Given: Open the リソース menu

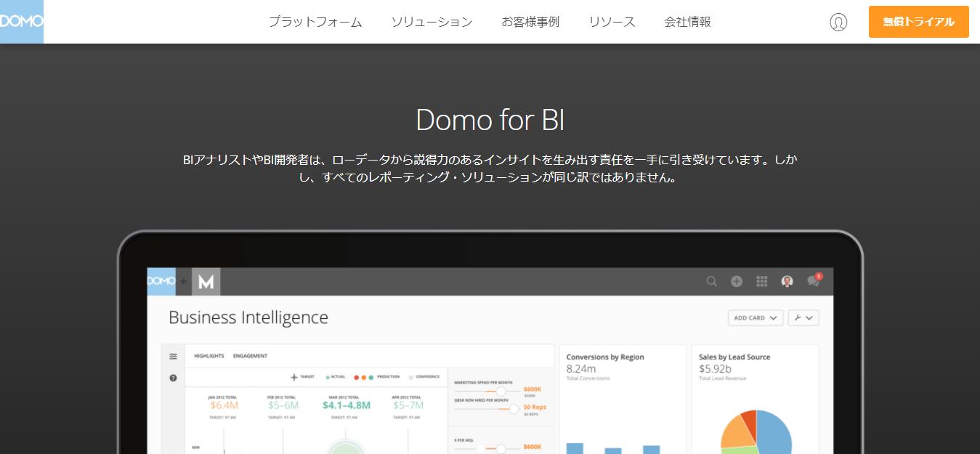Looking at the screenshot, I should coord(612,22).
